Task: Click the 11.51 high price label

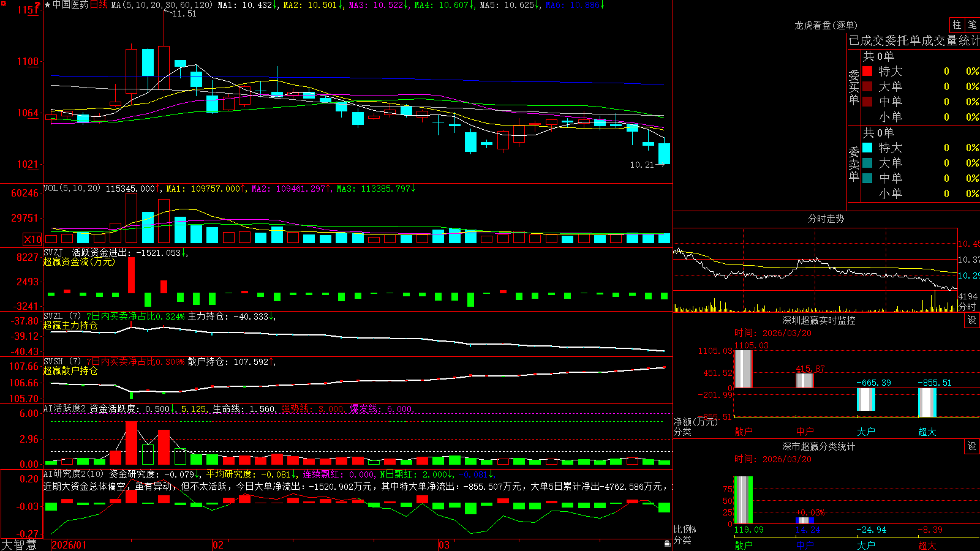Action: pos(184,13)
